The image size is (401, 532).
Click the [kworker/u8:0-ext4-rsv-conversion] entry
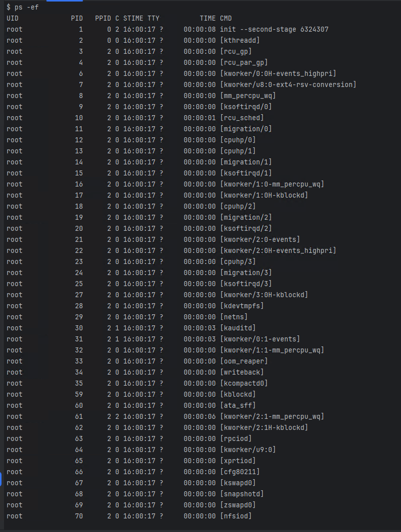288,85
